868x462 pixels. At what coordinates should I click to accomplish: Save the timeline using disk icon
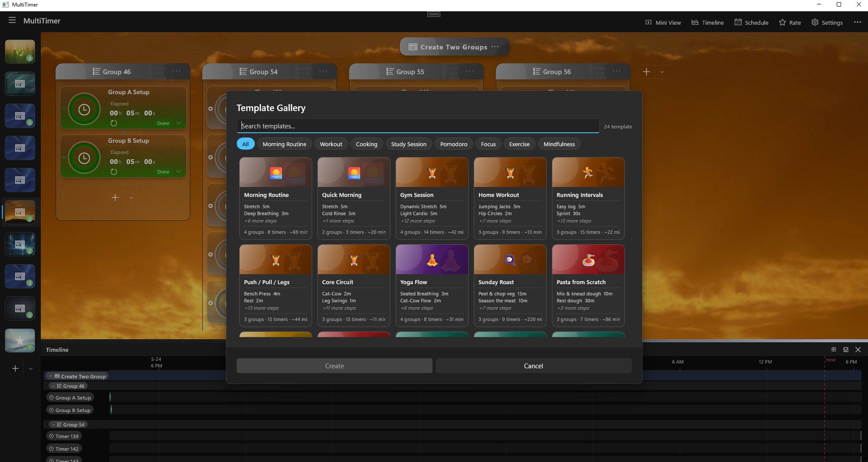point(846,350)
